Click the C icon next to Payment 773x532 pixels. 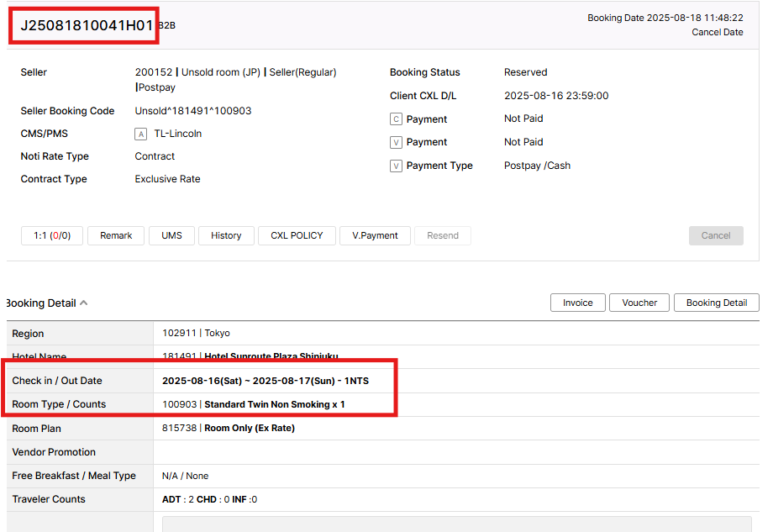coord(397,119)
